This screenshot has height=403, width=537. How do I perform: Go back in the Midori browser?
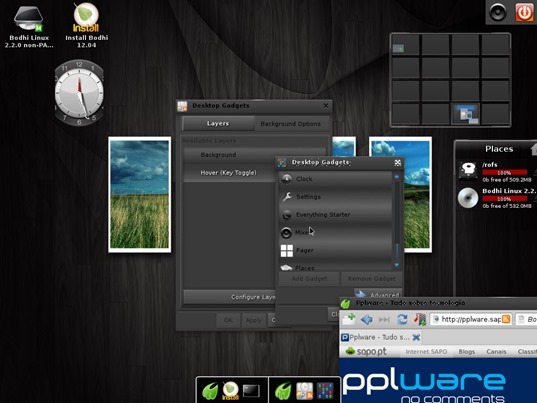tap(367, 319)
